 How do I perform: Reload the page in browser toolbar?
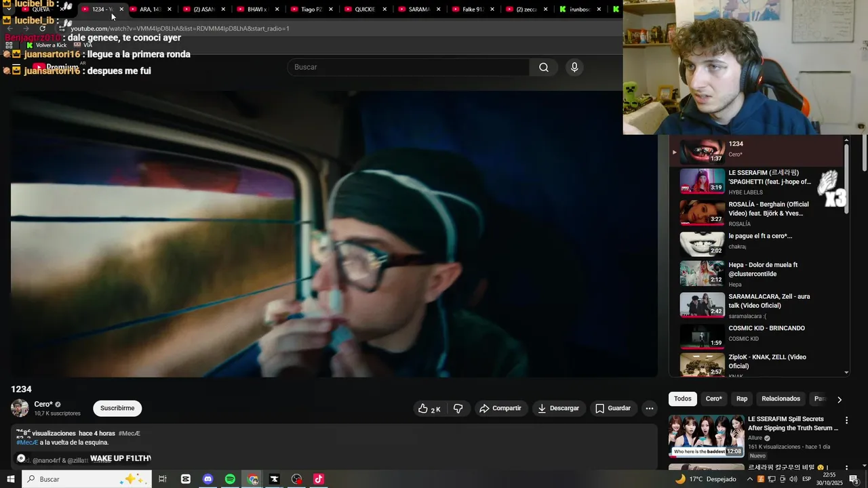42,28
